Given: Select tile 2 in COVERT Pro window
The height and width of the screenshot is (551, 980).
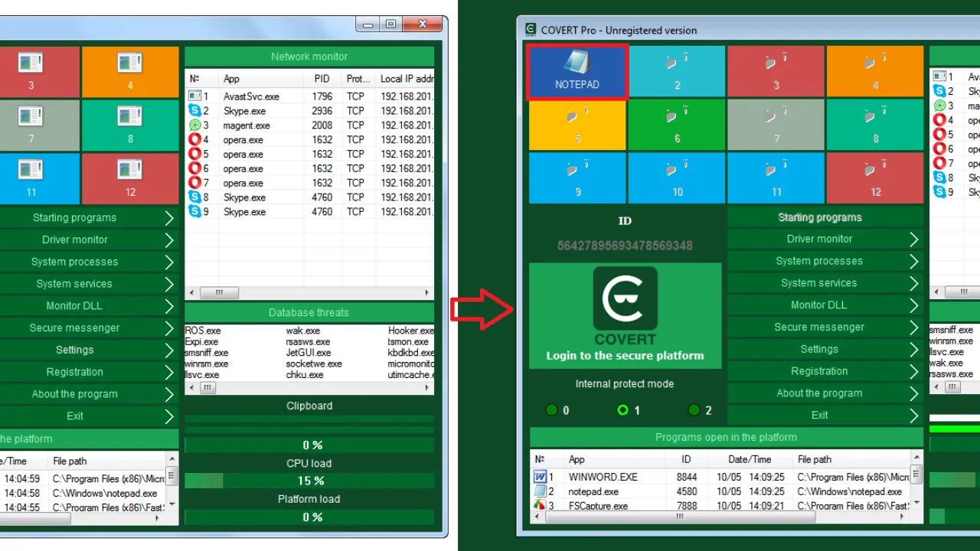Looking at the screenshot, I should (x=677, y=72).
